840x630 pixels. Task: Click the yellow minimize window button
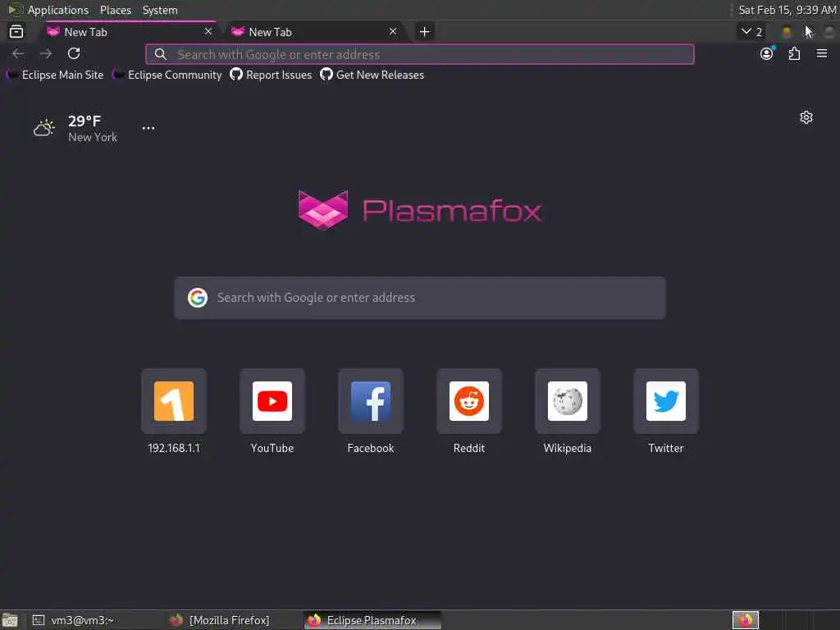pyautogui.click(x=787, y=32)
